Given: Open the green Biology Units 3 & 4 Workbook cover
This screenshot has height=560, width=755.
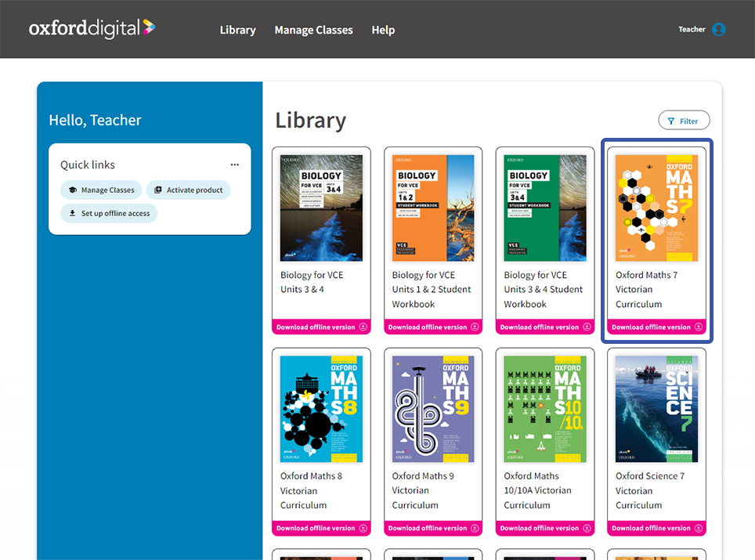Looking at the screenshot, I should (544, 208).
